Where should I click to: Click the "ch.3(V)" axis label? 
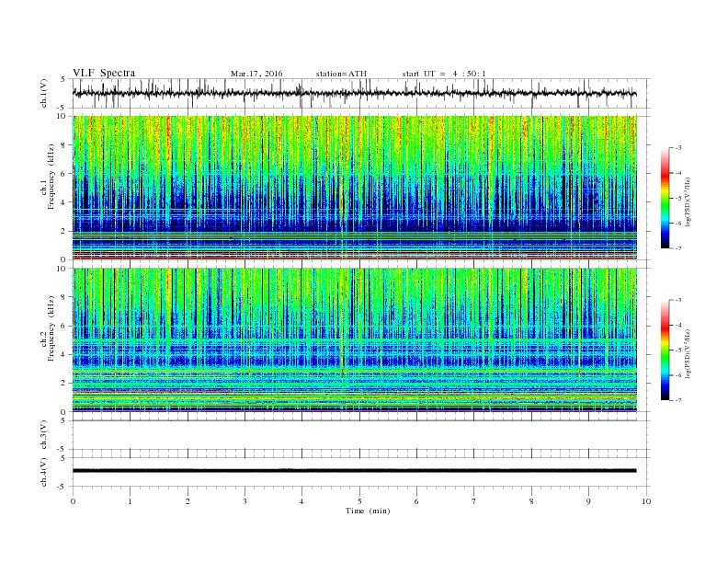tap(44, 435)
